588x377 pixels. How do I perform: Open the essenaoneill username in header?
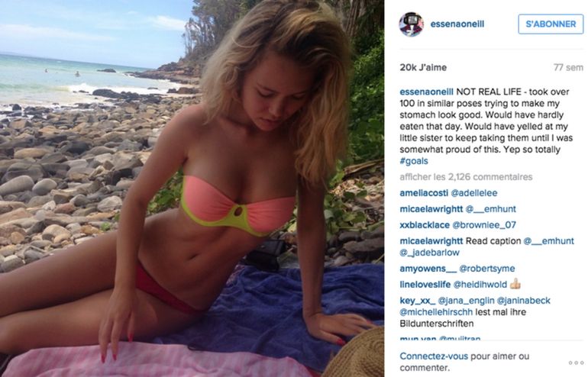click(x=457, y=24)
